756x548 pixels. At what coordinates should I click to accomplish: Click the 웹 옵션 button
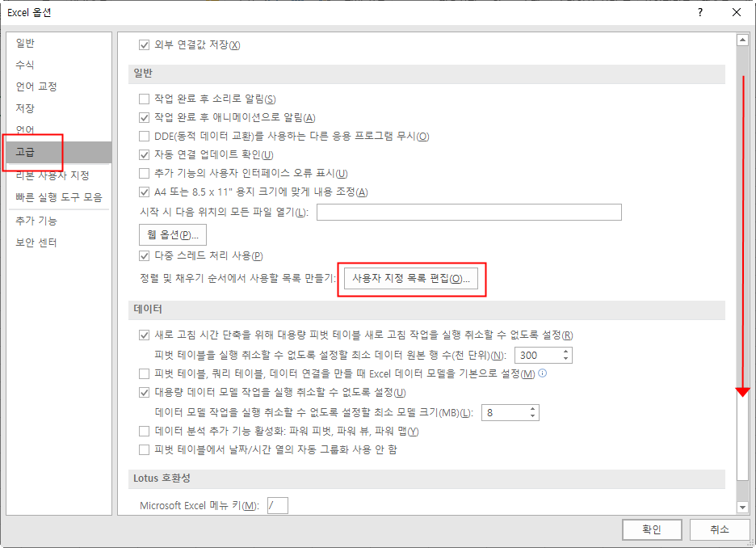173,235
